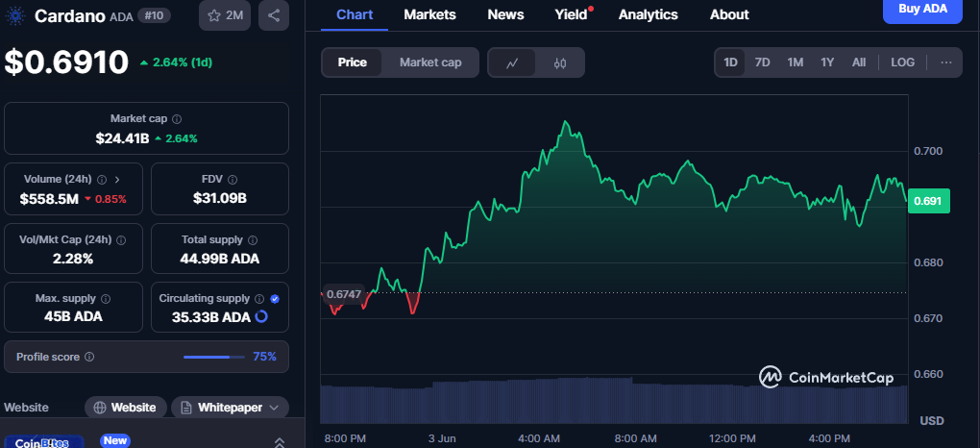
Task: Open the three-dot chart options menu
Action: tap(946, 62)
